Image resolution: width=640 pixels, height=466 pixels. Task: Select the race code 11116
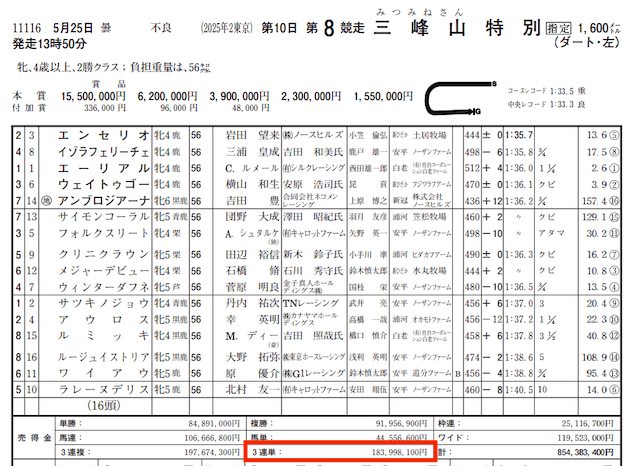coord(27,28)
